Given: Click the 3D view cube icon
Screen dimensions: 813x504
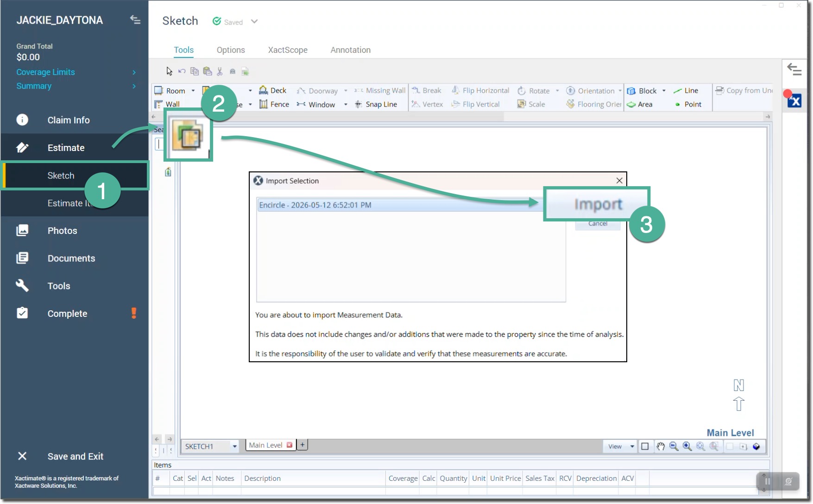Looking at the screenshot, I should coord(756,446).
